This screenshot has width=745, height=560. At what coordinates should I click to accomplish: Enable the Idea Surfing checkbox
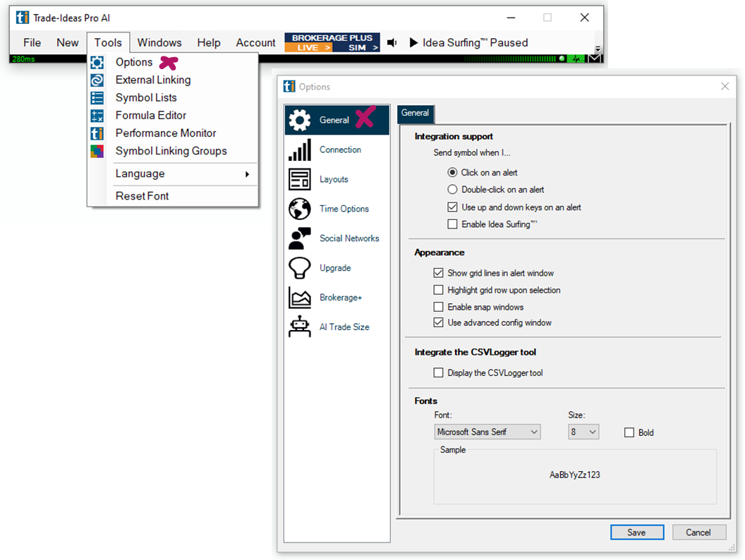[x=452, y=224]
